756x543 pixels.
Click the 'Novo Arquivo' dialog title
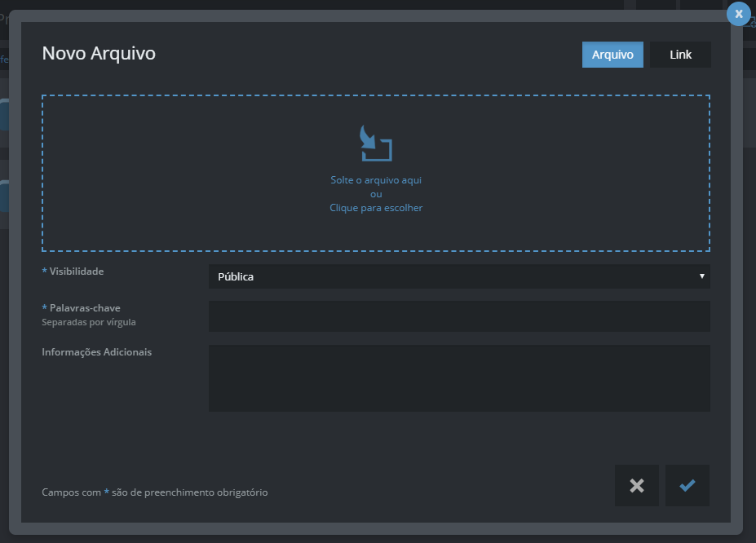tap(99, 54)
